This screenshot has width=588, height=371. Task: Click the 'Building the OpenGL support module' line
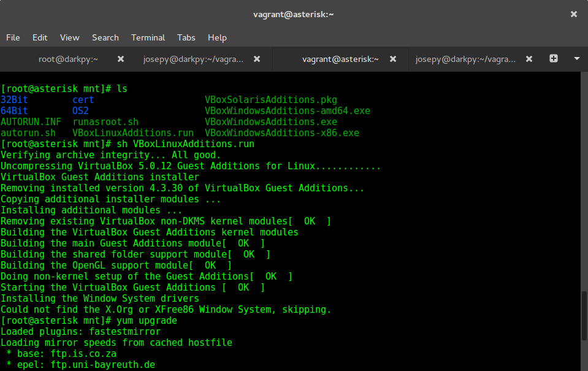coord(116,265)
